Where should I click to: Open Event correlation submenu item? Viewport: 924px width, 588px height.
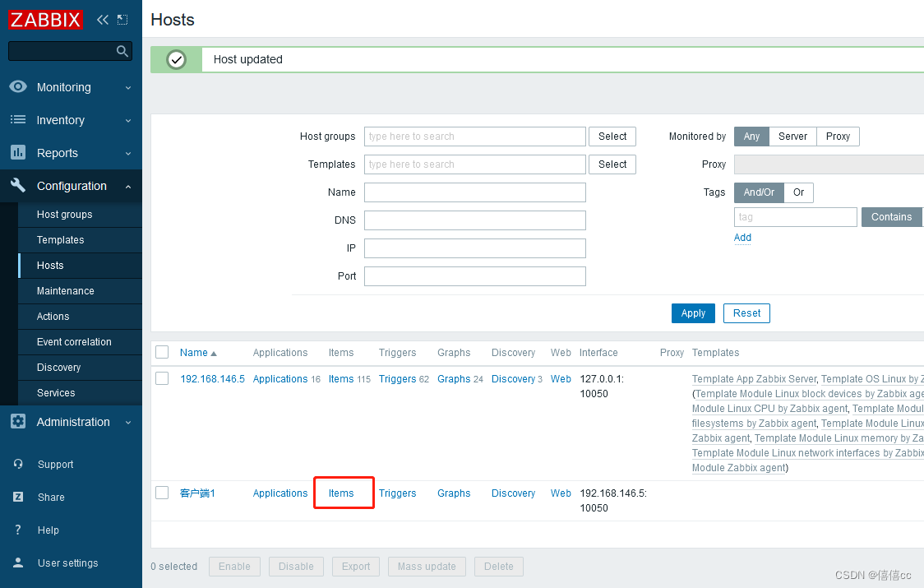click(x=80, y=341)
